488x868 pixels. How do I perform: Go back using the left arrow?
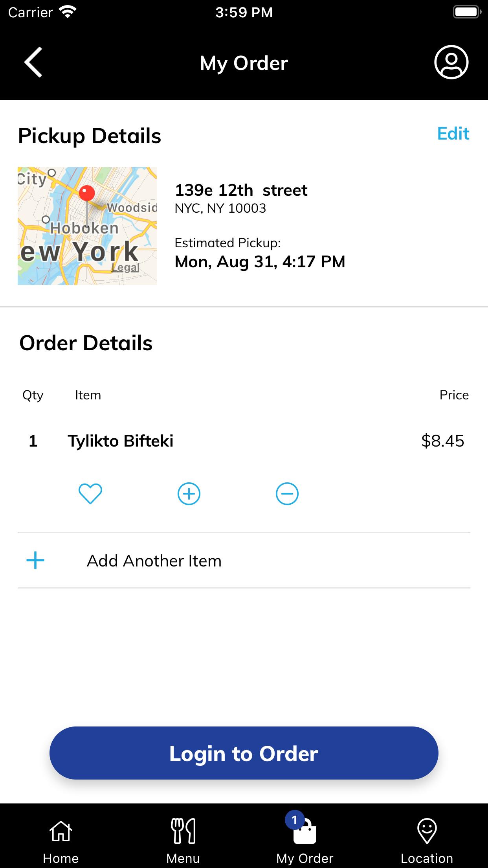point(33,62)
